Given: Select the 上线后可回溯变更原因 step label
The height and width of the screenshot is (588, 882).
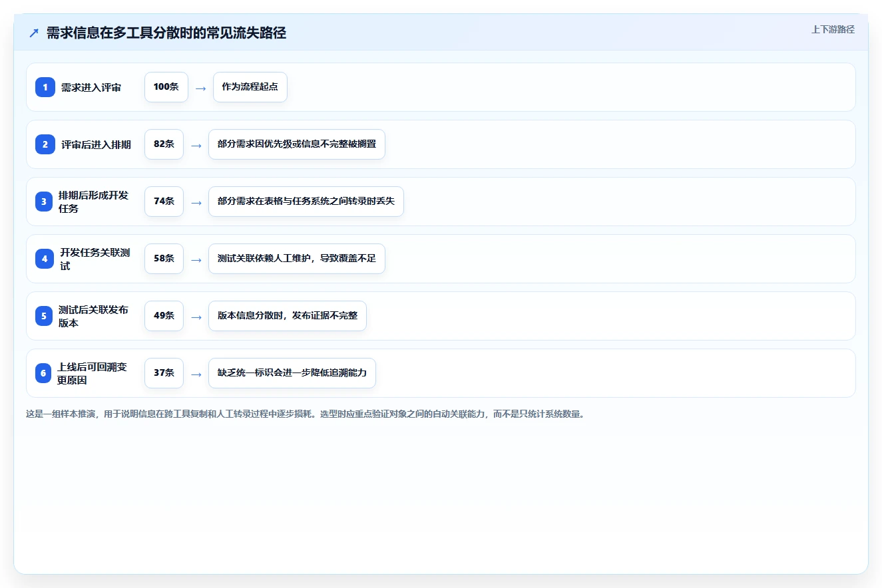Looking at the screenshot, I should click(93, 373).
